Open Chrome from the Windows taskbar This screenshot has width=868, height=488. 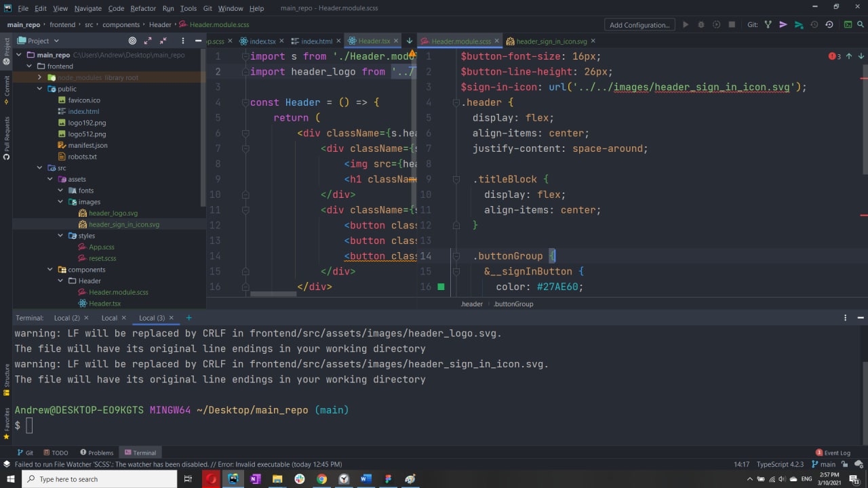[321, 479]
